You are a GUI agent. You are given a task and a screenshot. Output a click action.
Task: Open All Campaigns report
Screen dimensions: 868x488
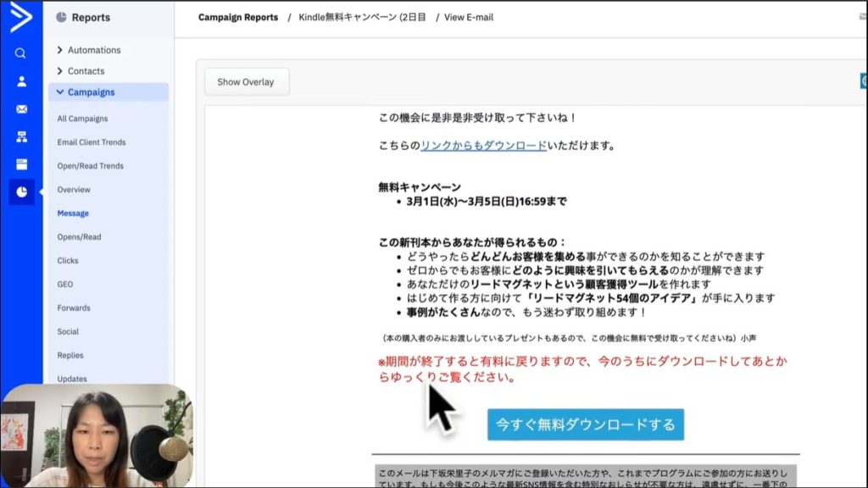(x=82, y=119)
